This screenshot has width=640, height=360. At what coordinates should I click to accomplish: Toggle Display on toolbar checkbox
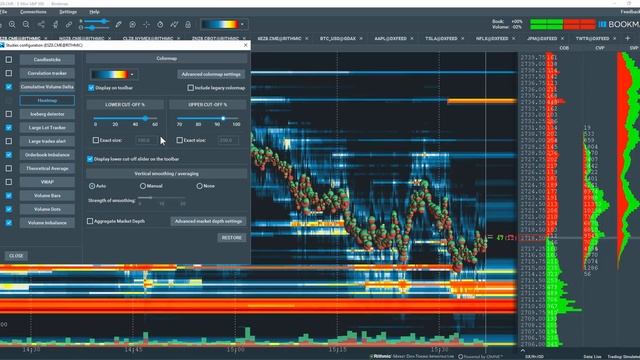coord(91,88)
